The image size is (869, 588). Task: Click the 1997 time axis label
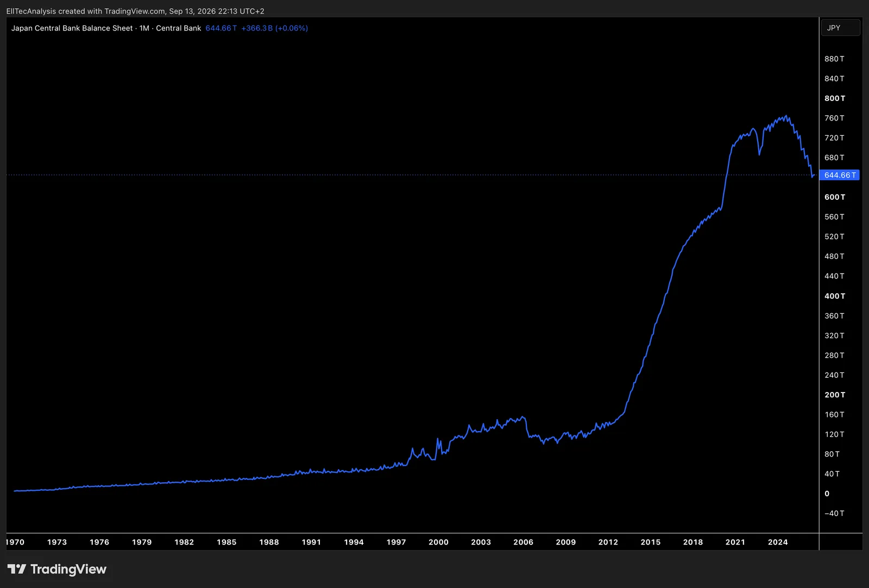click(396, 542)
